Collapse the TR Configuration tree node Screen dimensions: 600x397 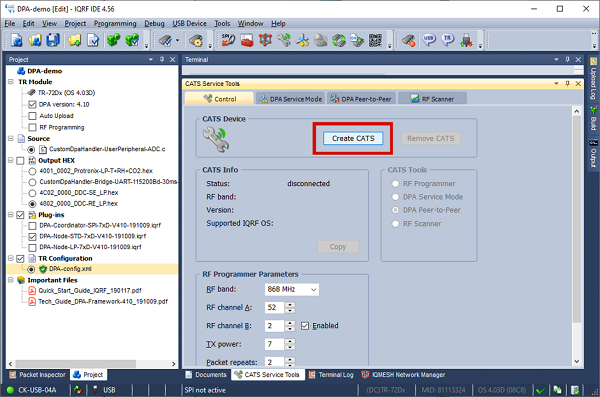point(11,258)
